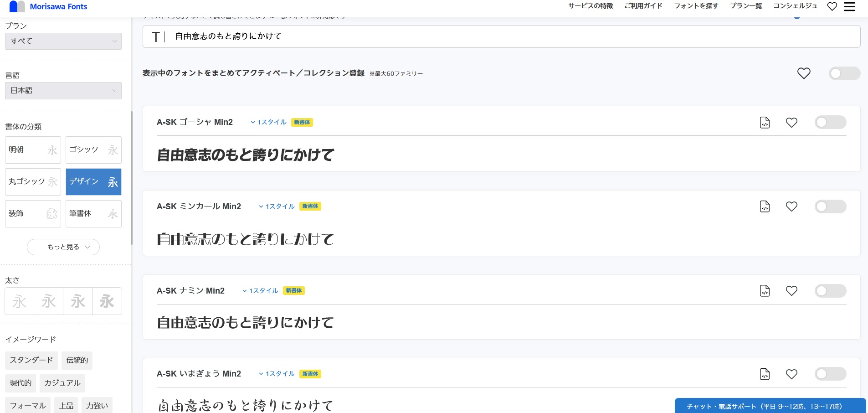Favorite the A-SK ナミン Min2 font

click(x=791, y=291)
